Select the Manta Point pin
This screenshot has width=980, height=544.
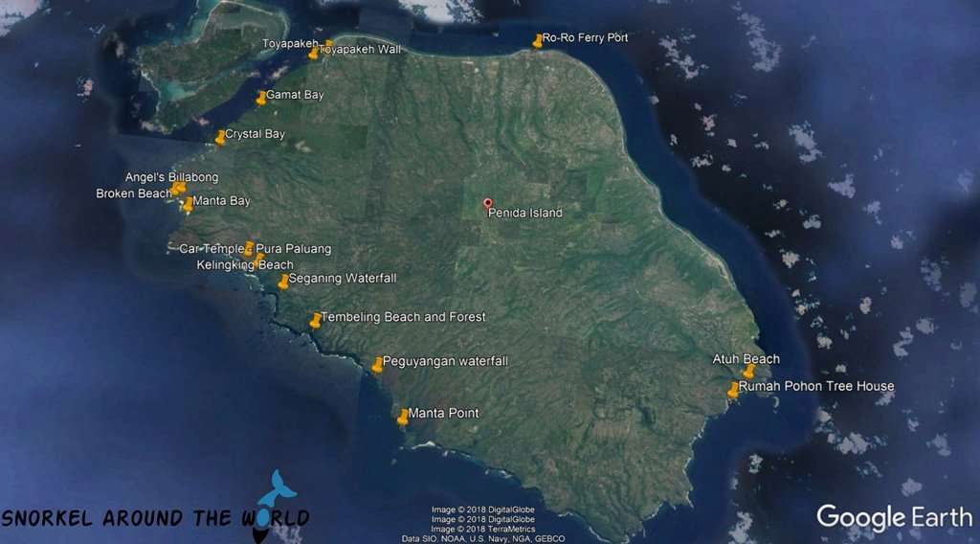pyautogui.click(x=403, y=416)
